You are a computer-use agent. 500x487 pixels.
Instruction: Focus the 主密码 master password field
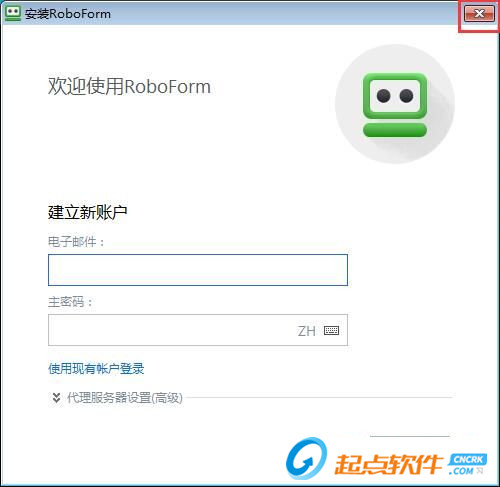click(x=198, y=330)
